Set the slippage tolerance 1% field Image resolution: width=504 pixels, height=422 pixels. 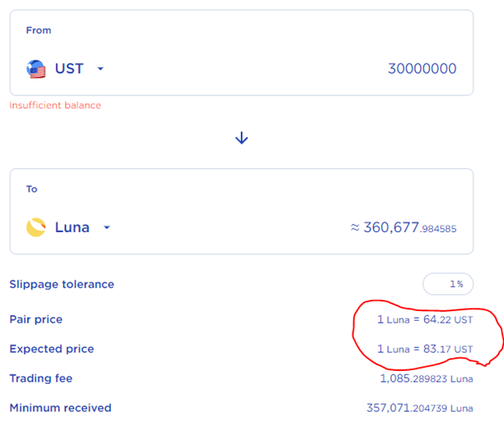click(x=447, y=284)
